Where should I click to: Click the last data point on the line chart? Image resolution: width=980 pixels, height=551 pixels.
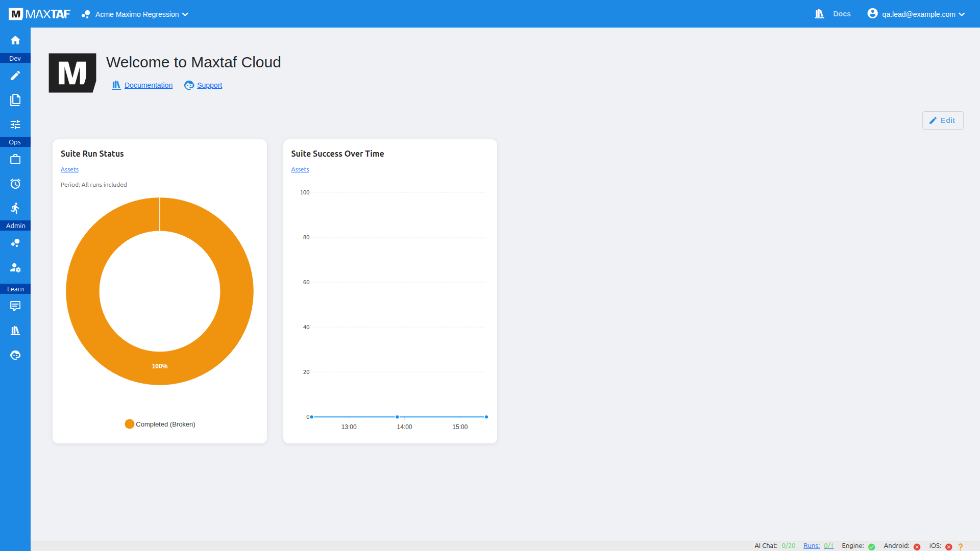pos(486,417)
